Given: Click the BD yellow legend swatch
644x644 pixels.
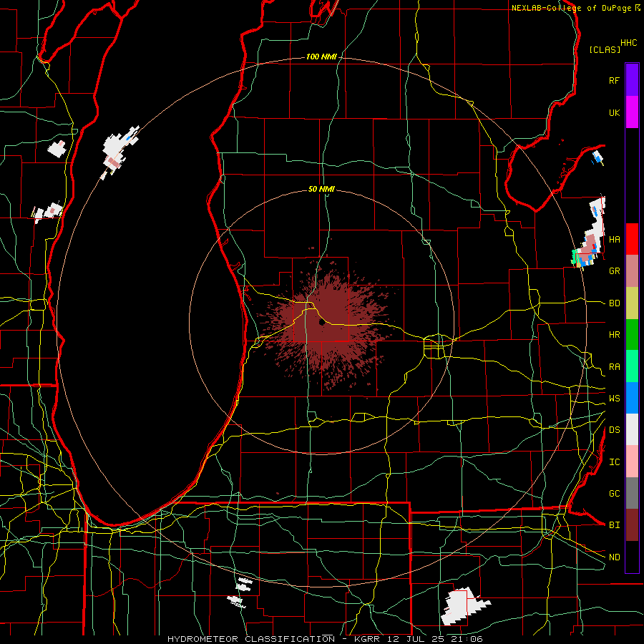Looking at the screenshot, I should (632, 303).
